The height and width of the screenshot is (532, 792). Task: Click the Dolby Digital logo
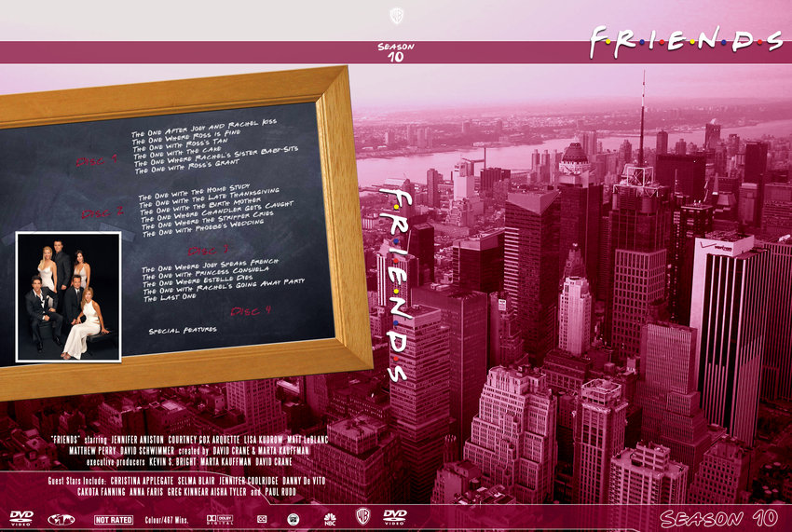[220, 519]
